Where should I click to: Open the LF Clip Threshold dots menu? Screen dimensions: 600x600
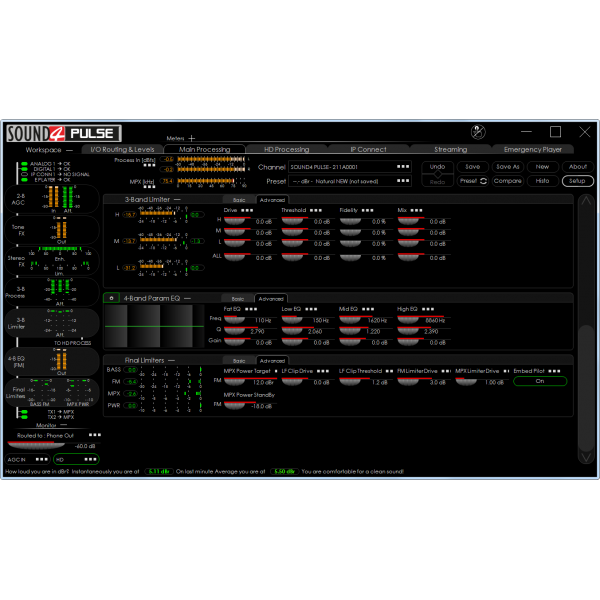tap(389, 371)
